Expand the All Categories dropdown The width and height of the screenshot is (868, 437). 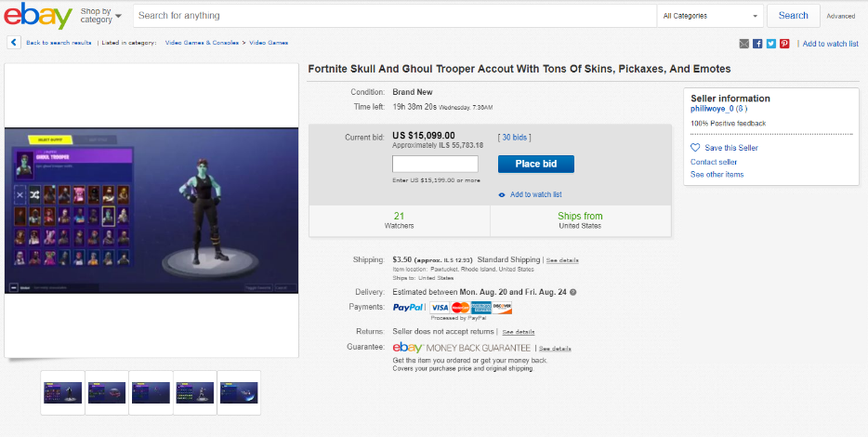[710, 16]
